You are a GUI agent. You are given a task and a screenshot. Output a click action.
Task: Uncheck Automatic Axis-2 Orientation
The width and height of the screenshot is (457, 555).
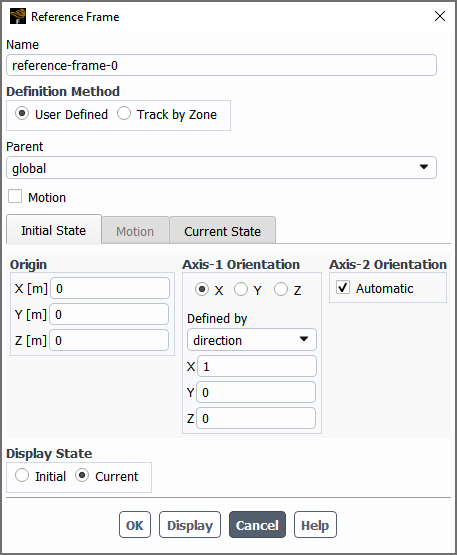point(343,287)
